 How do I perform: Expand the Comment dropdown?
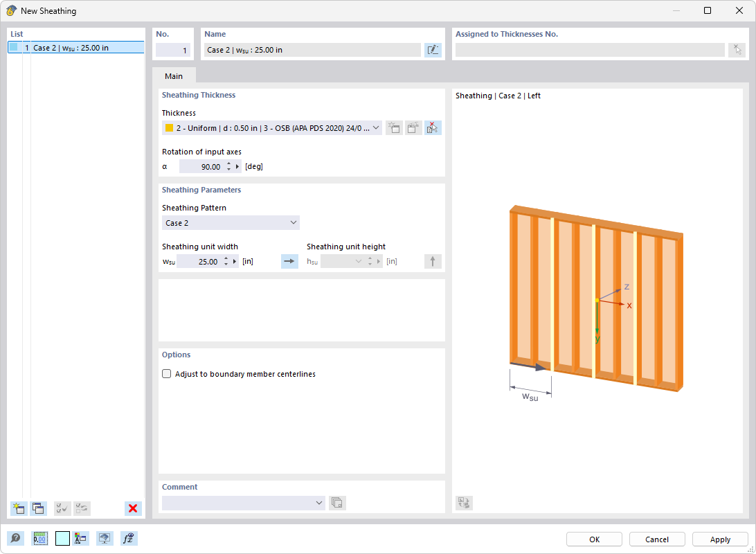319,503
